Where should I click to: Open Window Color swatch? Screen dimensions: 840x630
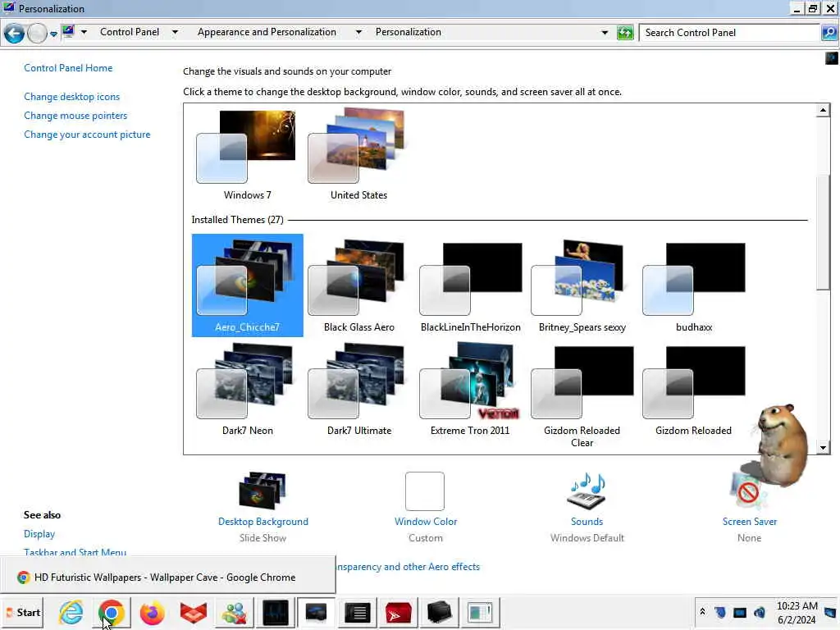point(425,491)
